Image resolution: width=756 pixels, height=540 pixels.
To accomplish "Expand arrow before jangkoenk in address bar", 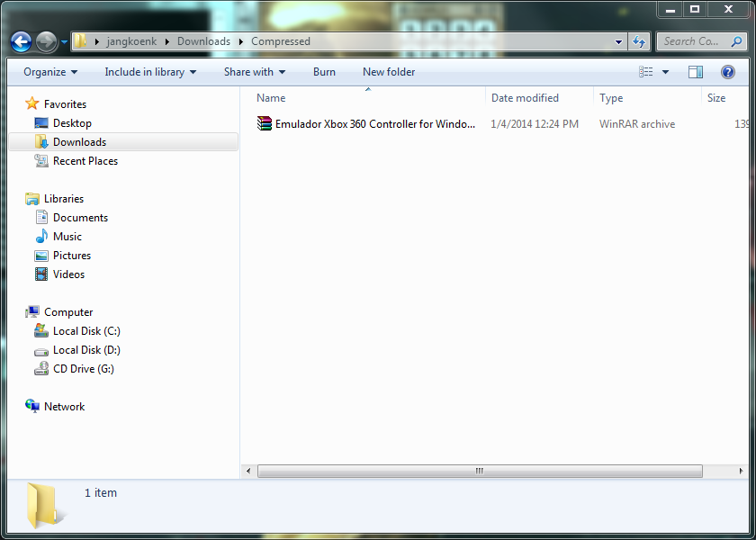I will [97, 42].
